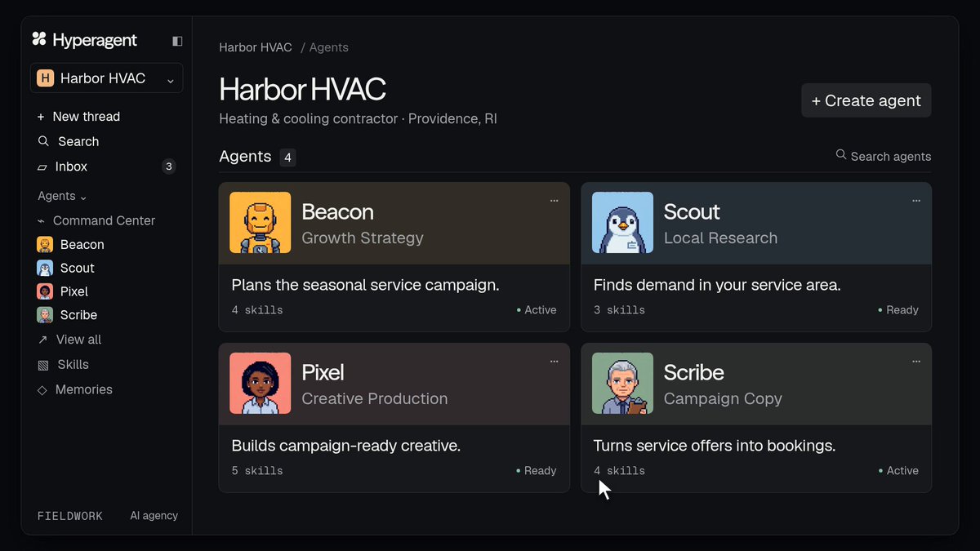Viewport: 980px width, 551px height.
Task: Collapse the Agents section in sidebar
Action: (x=62, y=196)
